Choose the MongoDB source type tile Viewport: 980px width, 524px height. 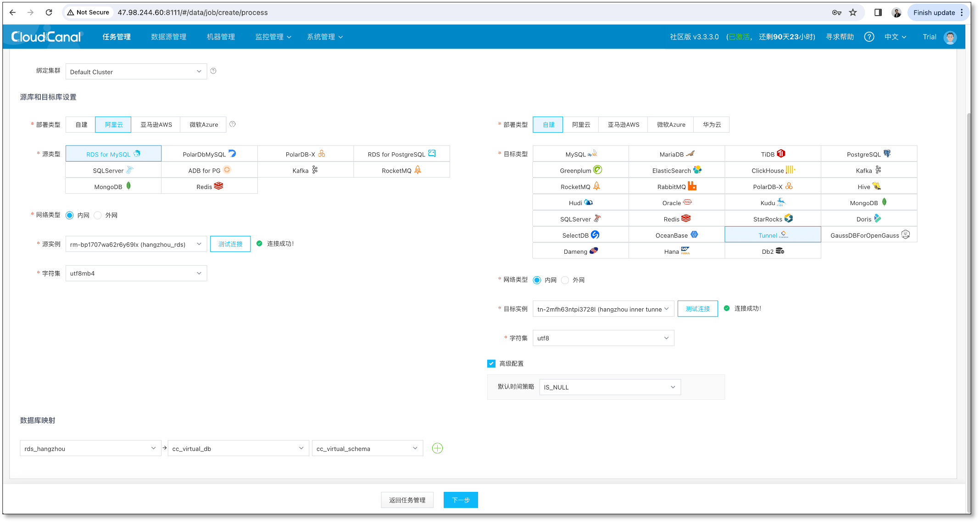[113, 186]
